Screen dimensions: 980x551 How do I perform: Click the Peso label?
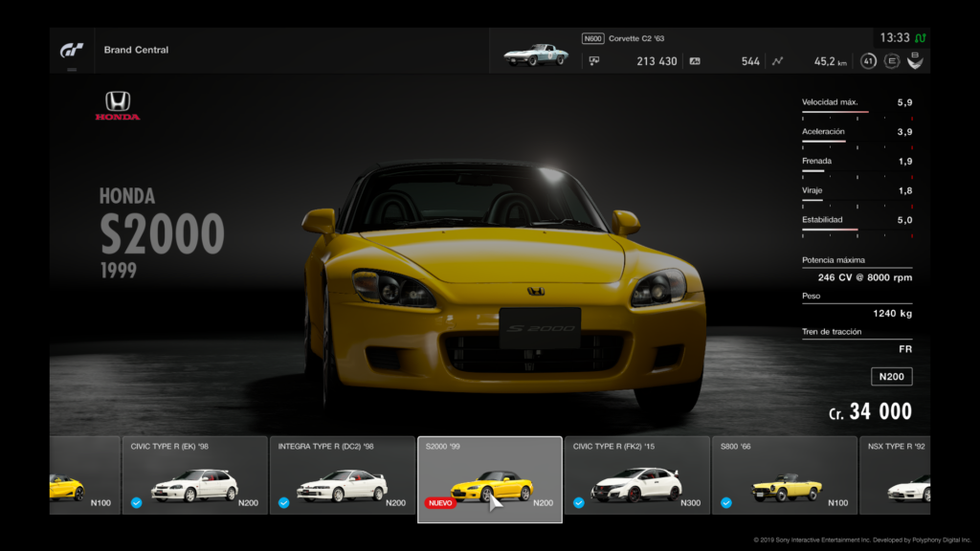pyautogui.click(x=811, y=296)
